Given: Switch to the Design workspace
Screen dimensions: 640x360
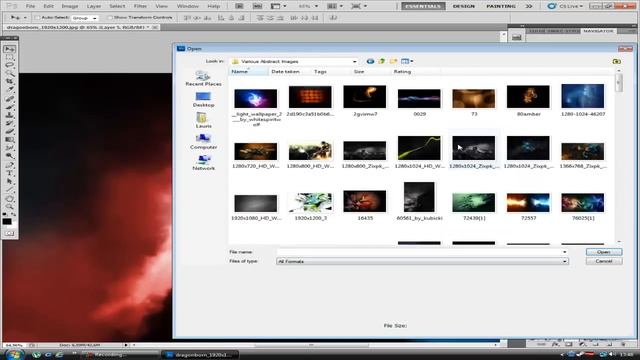Looking at the screenshot, I should click(463, 6).
